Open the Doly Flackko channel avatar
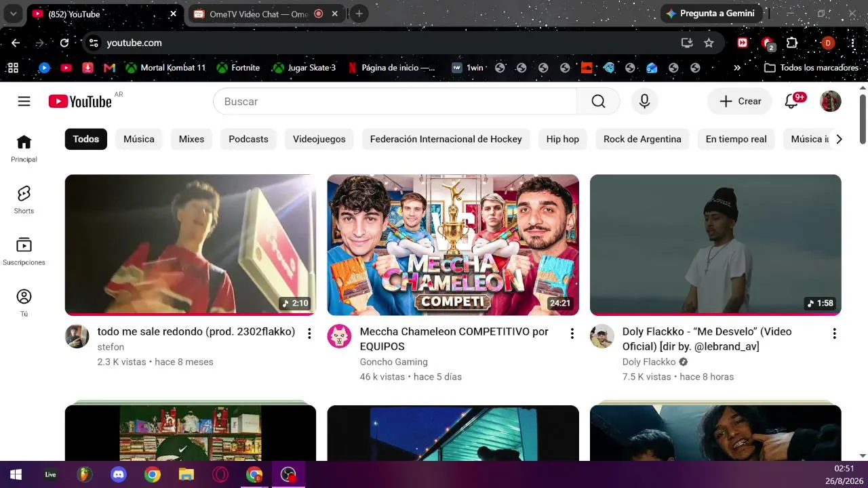This screenshot has width=868, height=488. 601,336
